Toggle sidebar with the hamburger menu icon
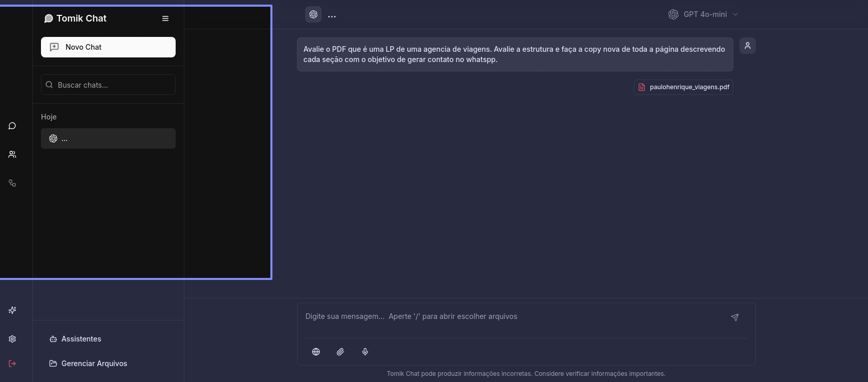The width and height of the screenshot is (868, 382). pyautogui.click(x=165, y=18)
